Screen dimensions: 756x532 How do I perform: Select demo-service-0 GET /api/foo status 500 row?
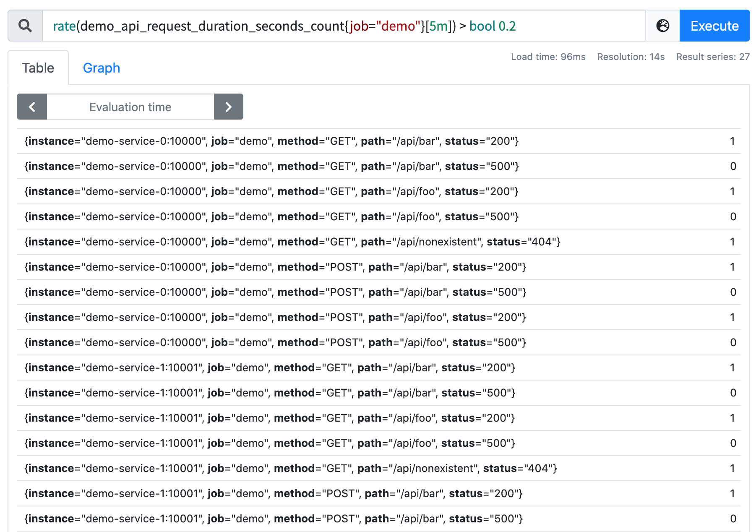[x=379, y=216]
